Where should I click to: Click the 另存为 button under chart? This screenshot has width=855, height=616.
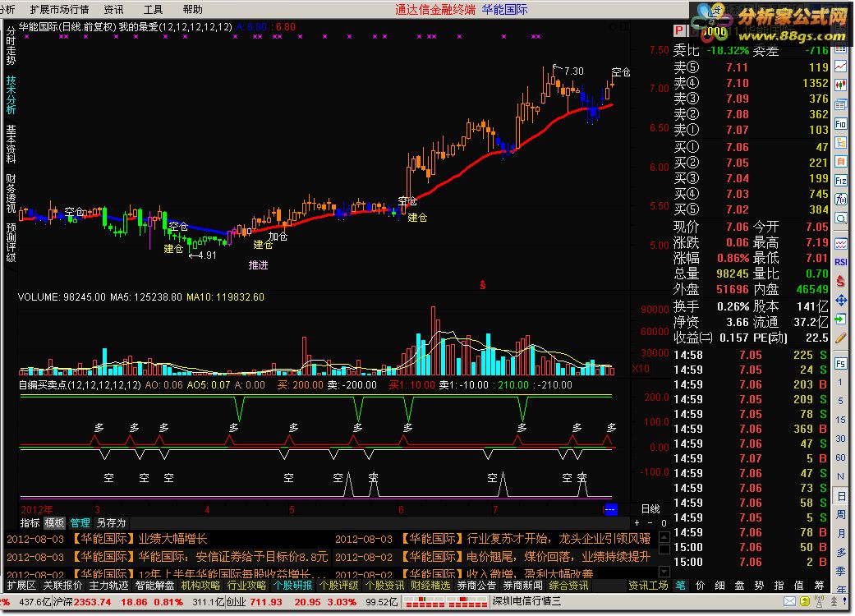[111, 523]
